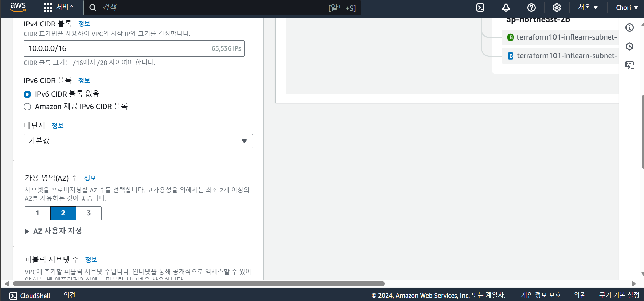Click the IPv4 CIDR input field

(134, 48)
